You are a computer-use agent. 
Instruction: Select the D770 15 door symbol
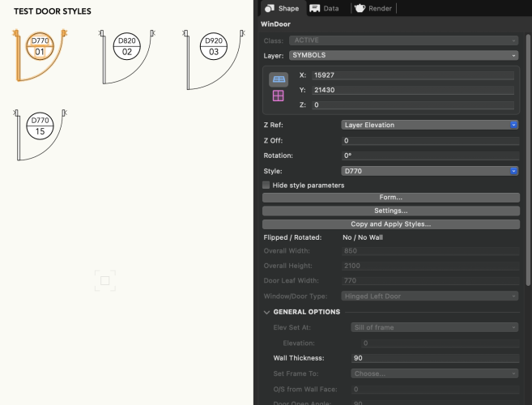click(x=41, y=126)
